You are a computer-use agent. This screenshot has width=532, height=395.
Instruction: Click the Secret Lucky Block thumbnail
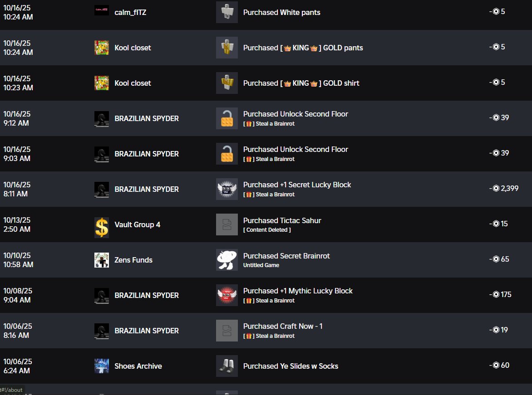pos(227,189)
